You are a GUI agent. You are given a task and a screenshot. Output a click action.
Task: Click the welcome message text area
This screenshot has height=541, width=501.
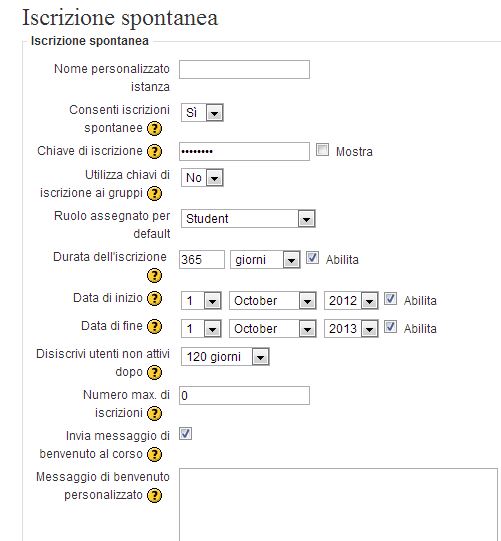tap(338, 504)
